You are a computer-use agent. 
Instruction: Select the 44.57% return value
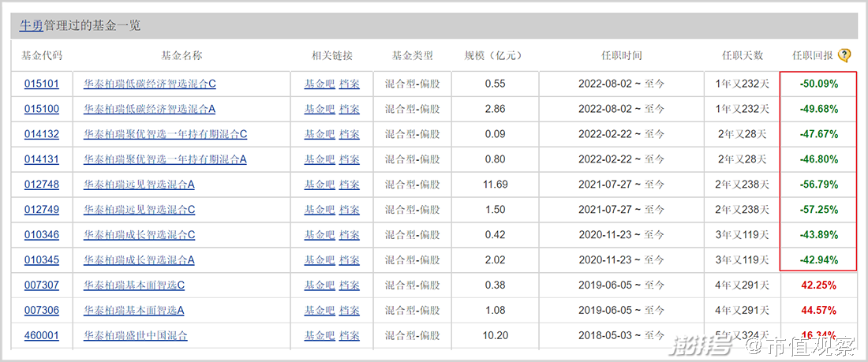click(819, 310)
